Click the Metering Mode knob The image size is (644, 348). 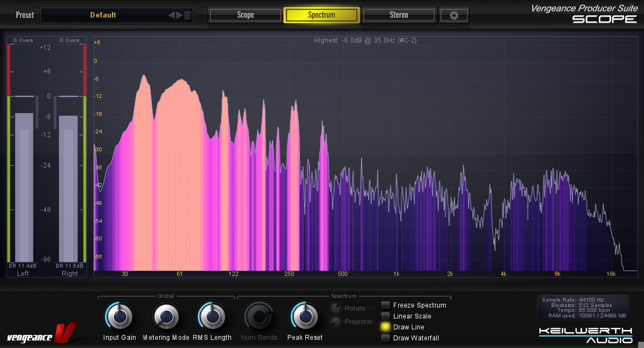point(166,316)
